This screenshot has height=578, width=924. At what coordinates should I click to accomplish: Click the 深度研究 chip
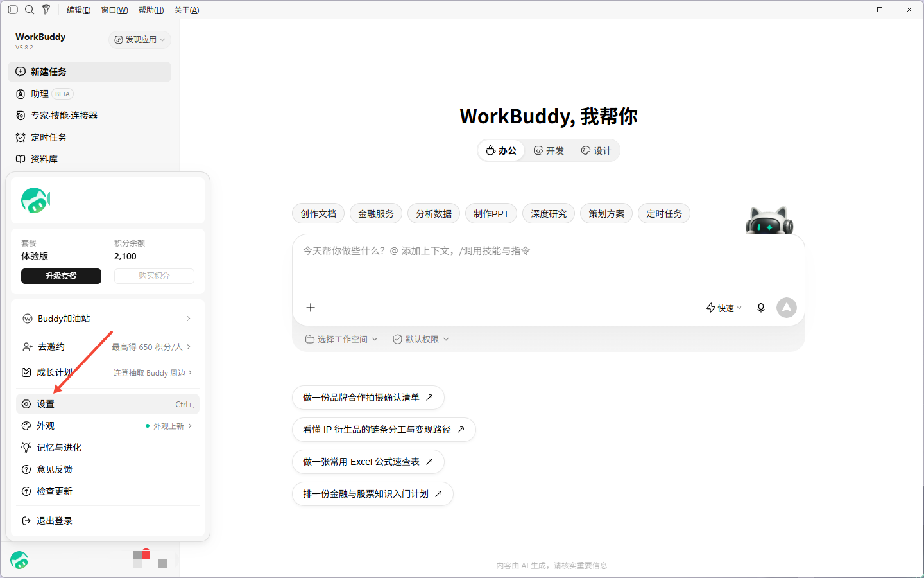pyautogui.click(x=549, y=214)
